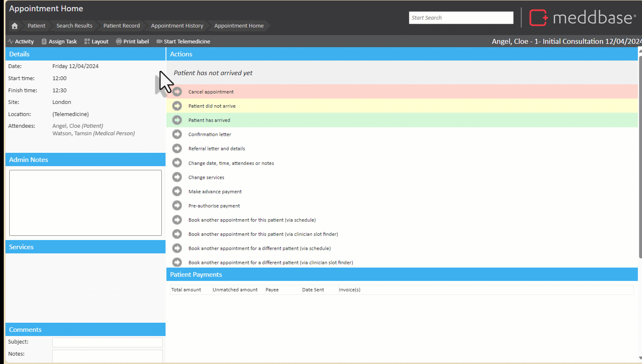Open Appointment History breadcrumb

177,26
